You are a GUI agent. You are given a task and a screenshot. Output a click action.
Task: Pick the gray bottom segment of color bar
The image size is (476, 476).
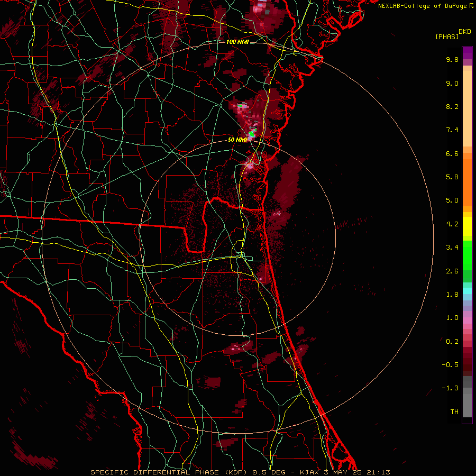tap(467, 405)
